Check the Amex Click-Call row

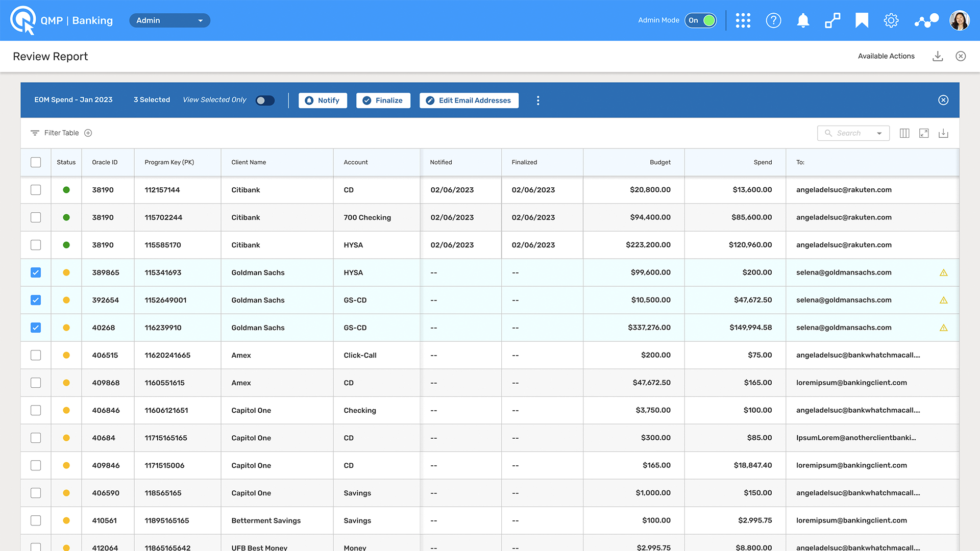pyautogui.click(x=36, y=355)
